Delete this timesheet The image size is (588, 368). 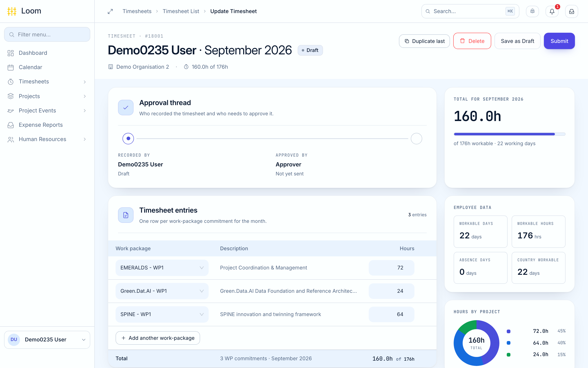(472, 41)
